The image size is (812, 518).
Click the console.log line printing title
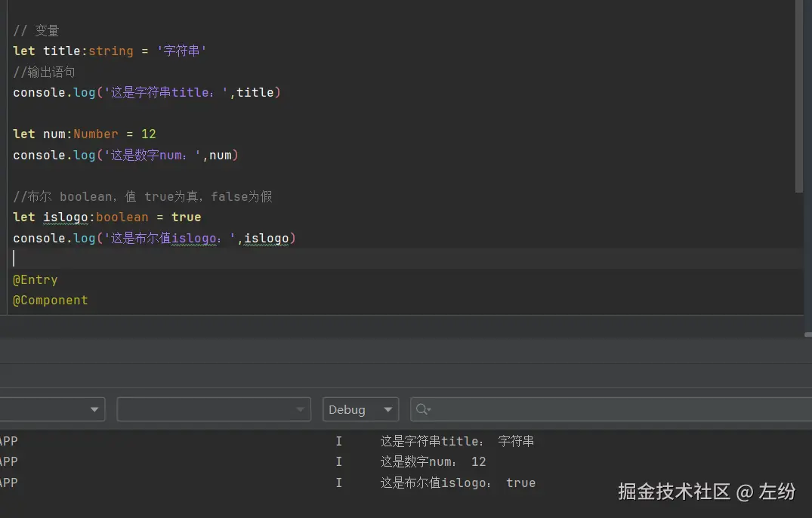[x=147, y=93]
